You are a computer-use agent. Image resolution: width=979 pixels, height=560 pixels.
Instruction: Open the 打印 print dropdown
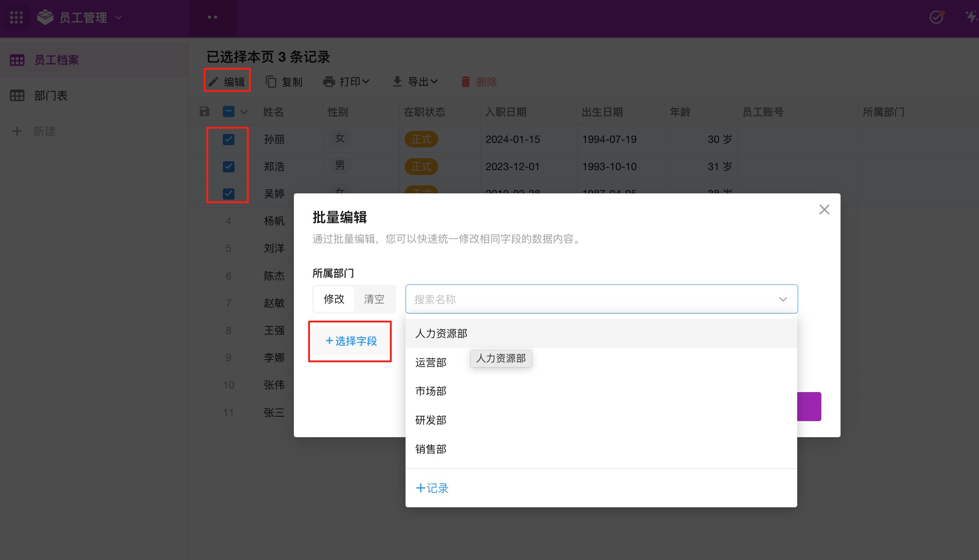pos(347,82)
